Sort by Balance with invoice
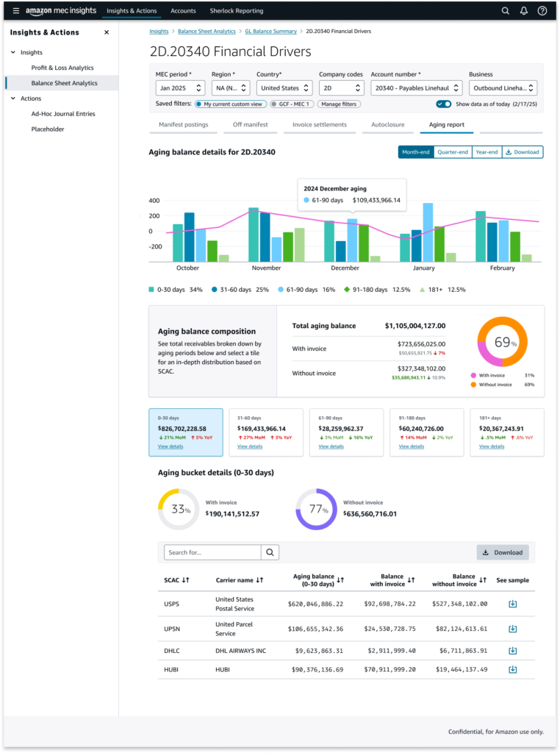560x753 pixels. (x=412, y=580)
